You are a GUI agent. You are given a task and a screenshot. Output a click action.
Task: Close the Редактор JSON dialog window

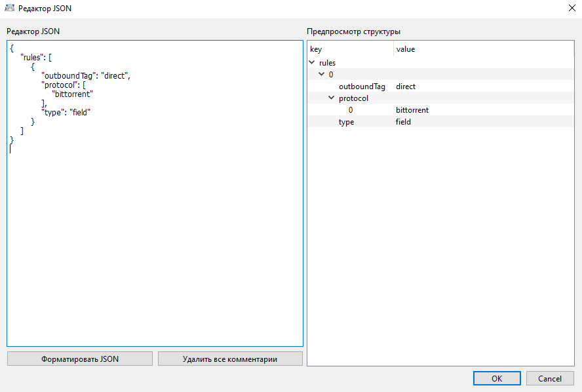point(572,8)
